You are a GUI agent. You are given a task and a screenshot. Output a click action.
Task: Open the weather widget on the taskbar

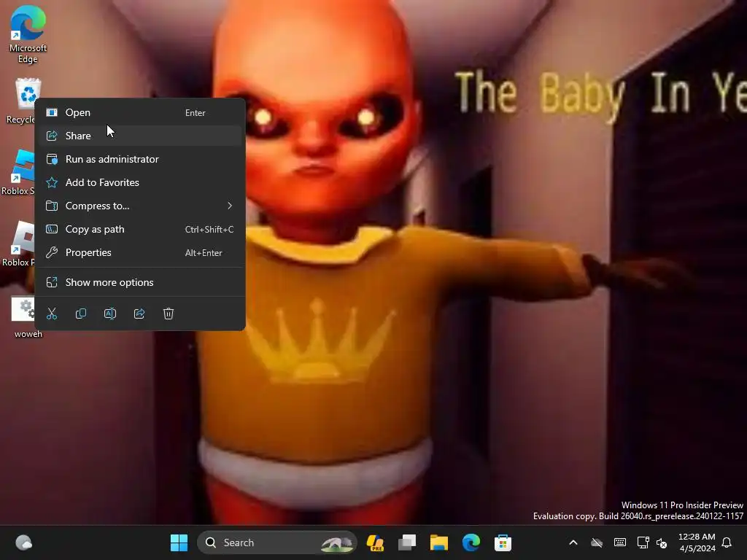click(x=24, y=542)
